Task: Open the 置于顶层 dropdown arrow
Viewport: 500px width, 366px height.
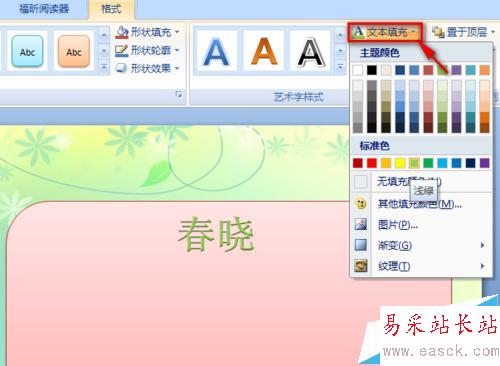Action: (493, 32)
